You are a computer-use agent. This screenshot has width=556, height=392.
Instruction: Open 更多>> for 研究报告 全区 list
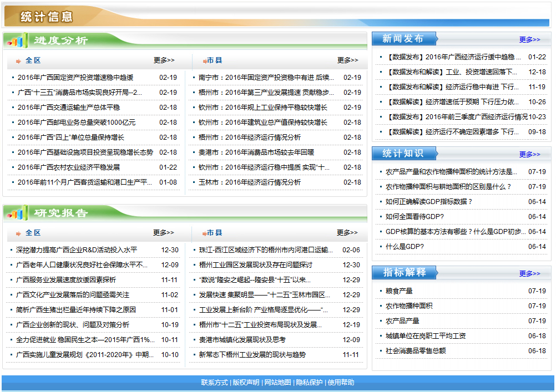pos(164,232)
